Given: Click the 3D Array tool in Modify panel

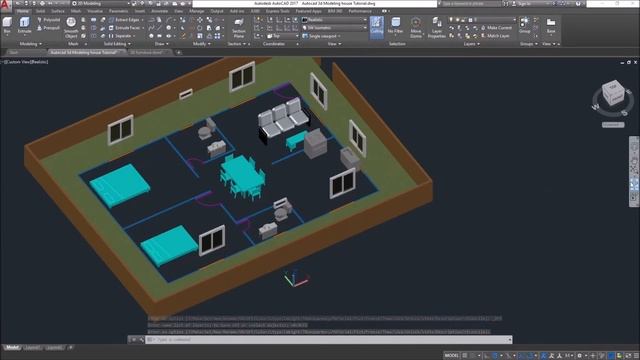Looking at the screenshot, I should click(218, 36).
